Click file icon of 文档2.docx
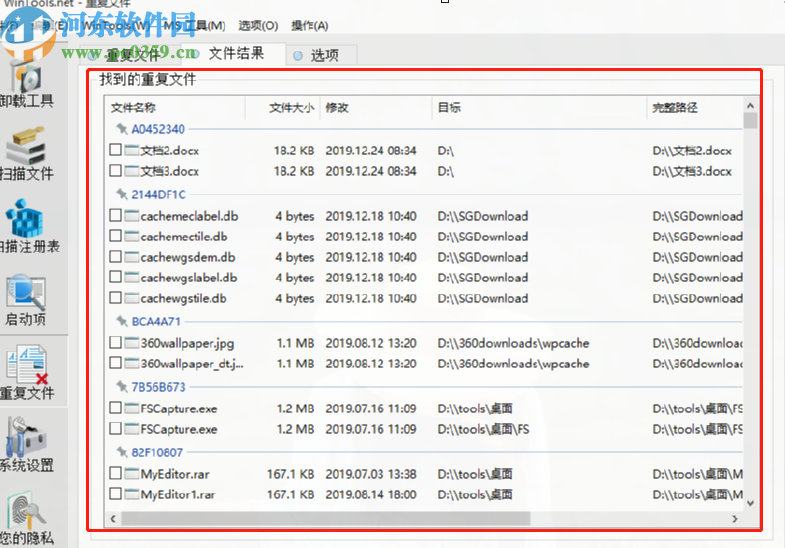The height and width of the screenshot is (548, 785). [x=132, y=150]
